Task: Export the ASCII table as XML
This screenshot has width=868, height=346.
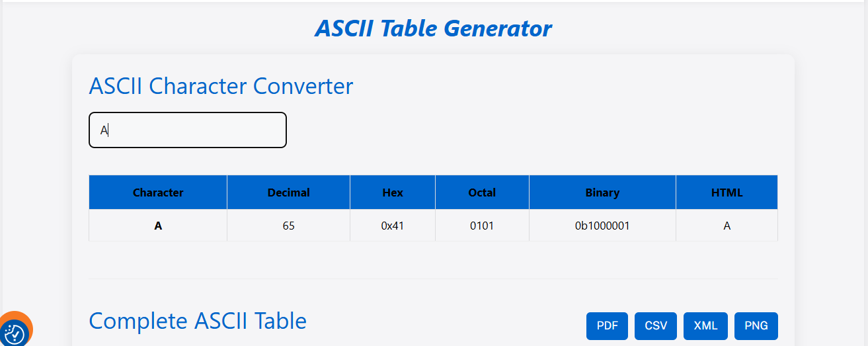Action: click(705, 325)
